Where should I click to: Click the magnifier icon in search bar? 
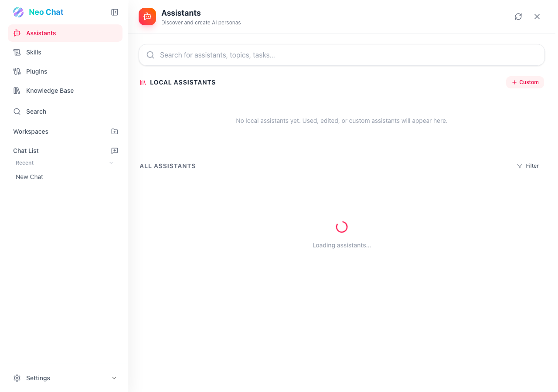click(x=150, y=55)
